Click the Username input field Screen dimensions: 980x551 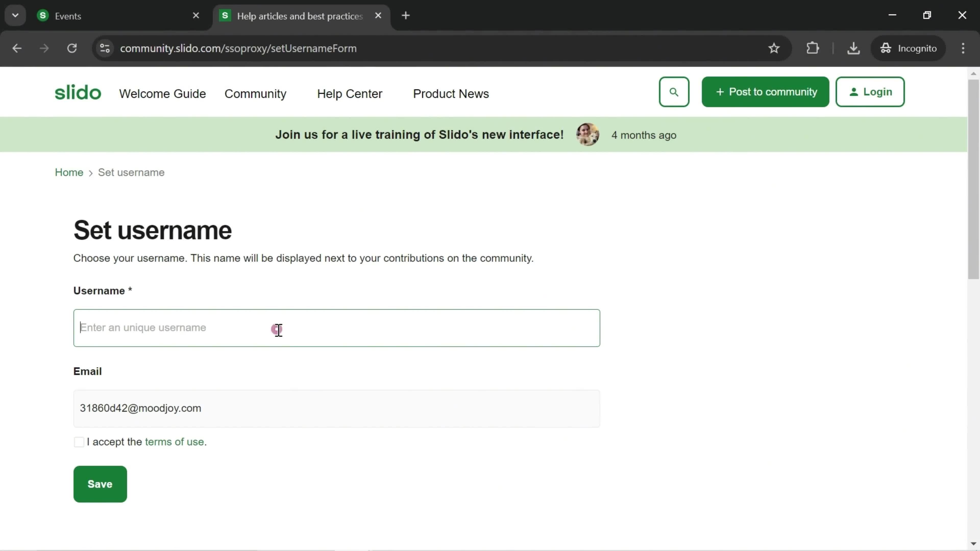tap(337, 328)
